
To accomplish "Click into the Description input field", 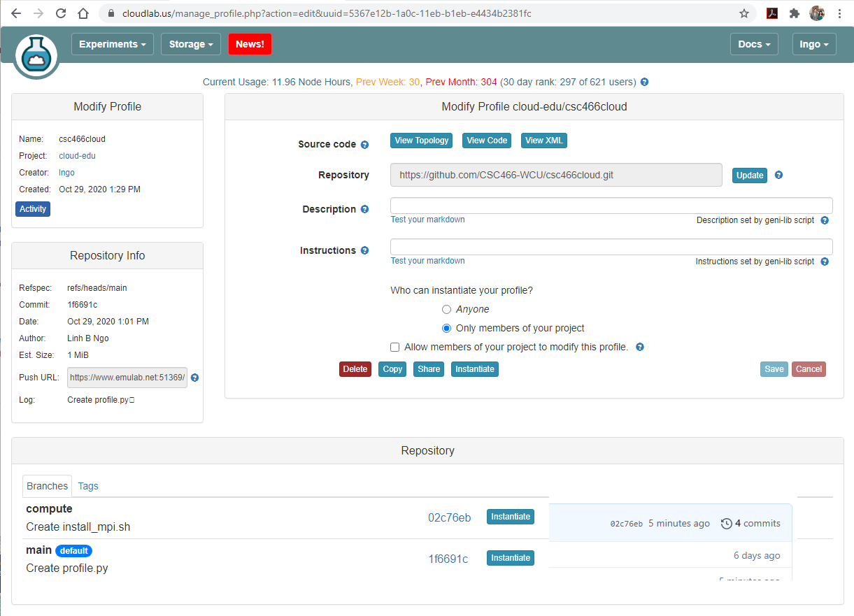I will (611, 206).
